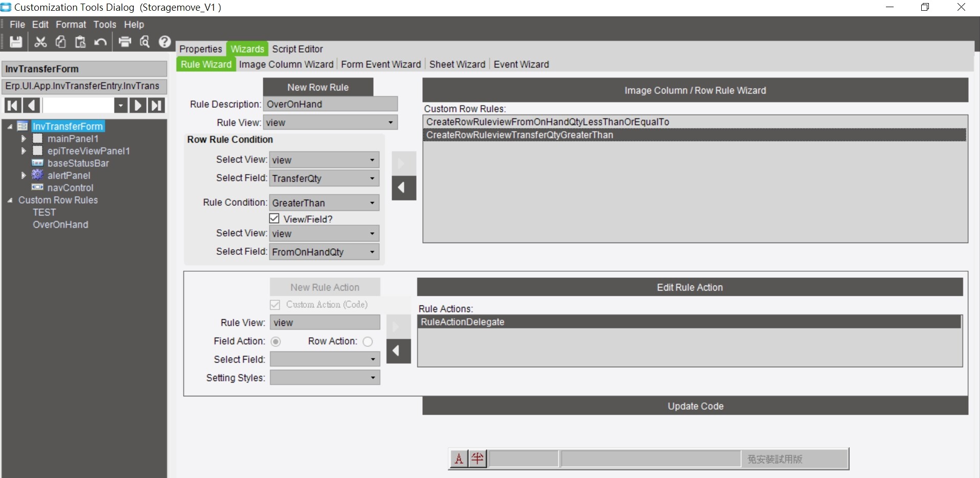This screenshot has width=980, height=478.
Task: Click the Edit Rule Action button
Action: 690,287
